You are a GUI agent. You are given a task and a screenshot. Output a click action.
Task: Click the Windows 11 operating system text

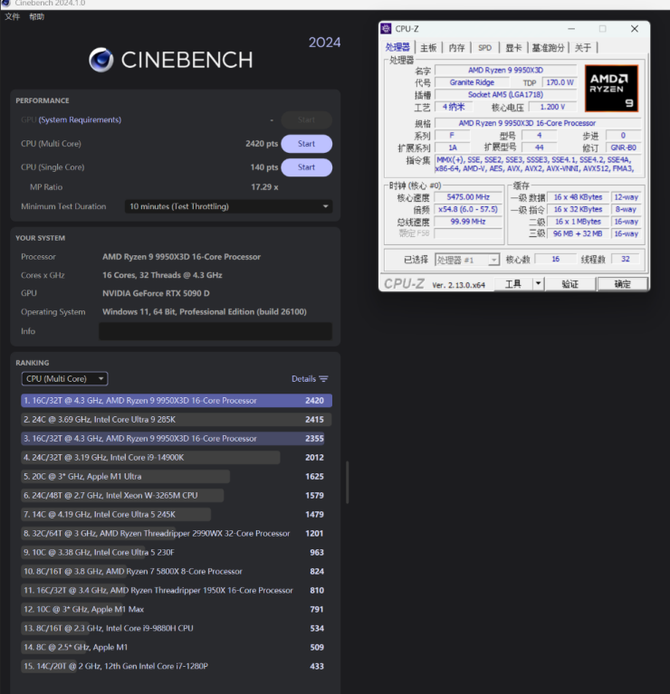coord(204,312)
